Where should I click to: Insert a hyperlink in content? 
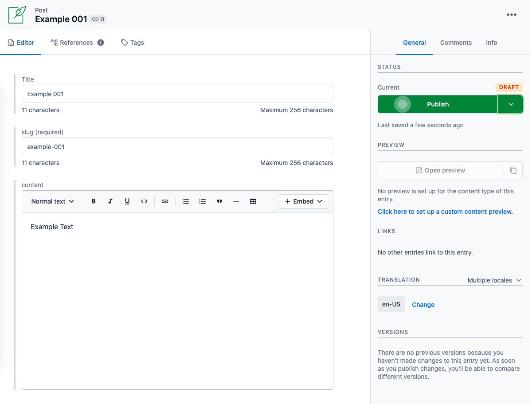165,201
